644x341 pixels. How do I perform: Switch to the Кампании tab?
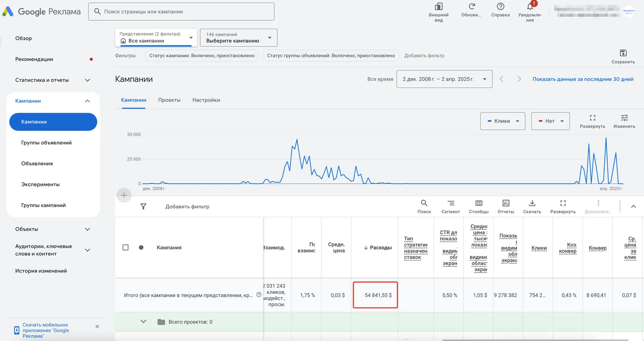coord(134,100)
